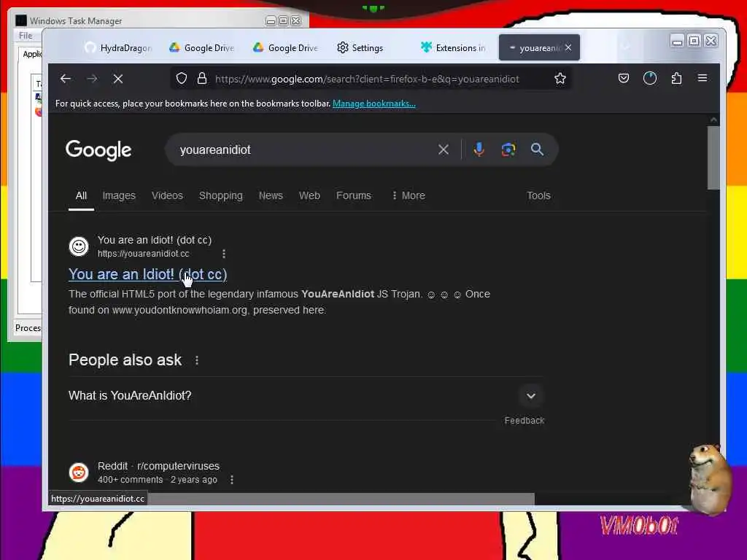747x560 pixels.
Task: Click the https://youareanidiot.cc site address
Action: 144,254
